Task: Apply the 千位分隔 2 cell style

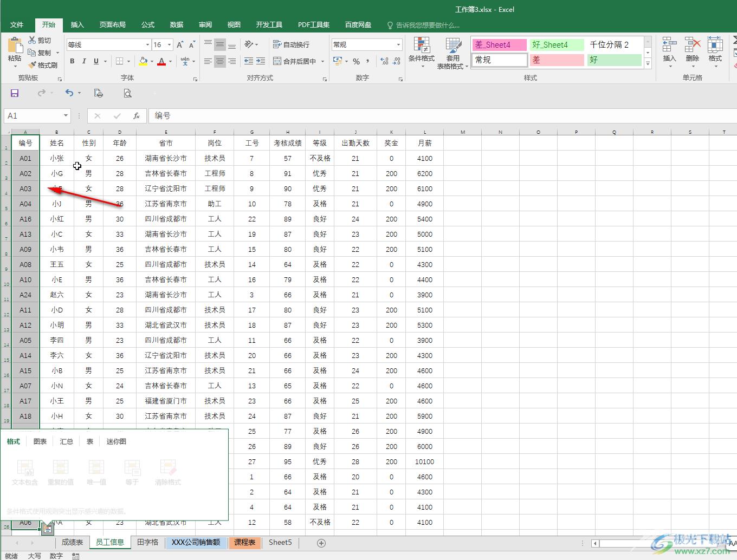Action: (614, 45)
